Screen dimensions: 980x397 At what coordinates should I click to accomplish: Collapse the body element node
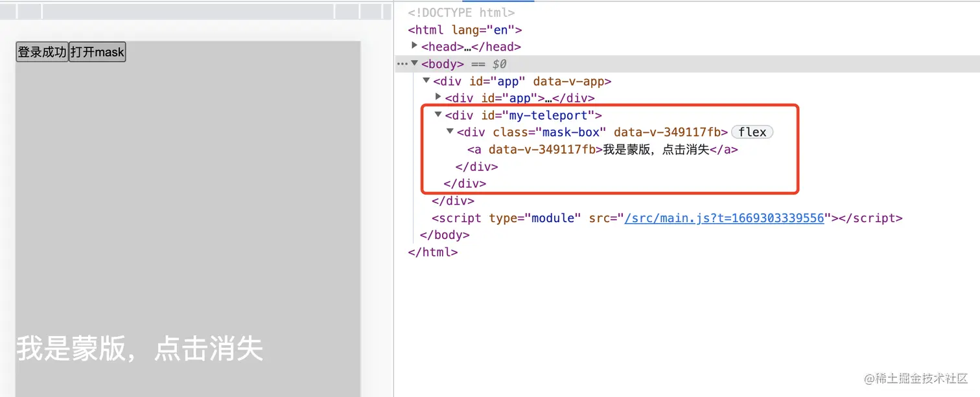pyautogui.click(x=415, y=63)
